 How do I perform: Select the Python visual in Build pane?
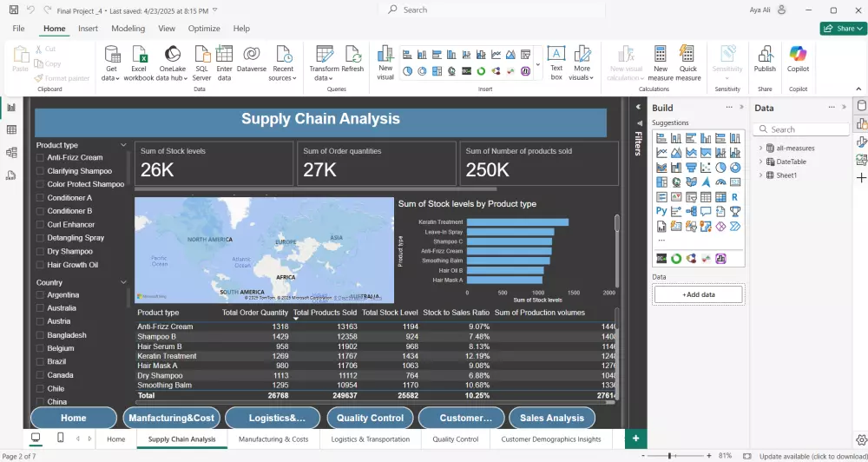(x=661, y=211)
